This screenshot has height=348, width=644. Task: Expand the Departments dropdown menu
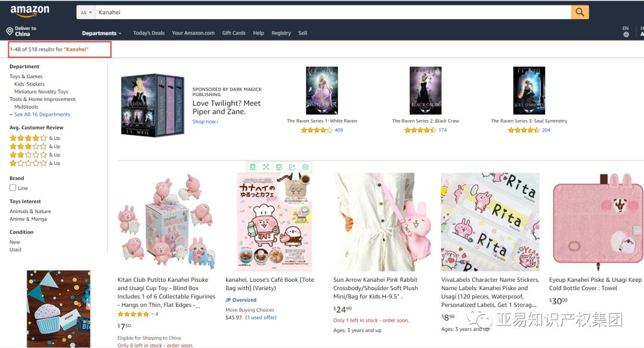coord(101,33)
